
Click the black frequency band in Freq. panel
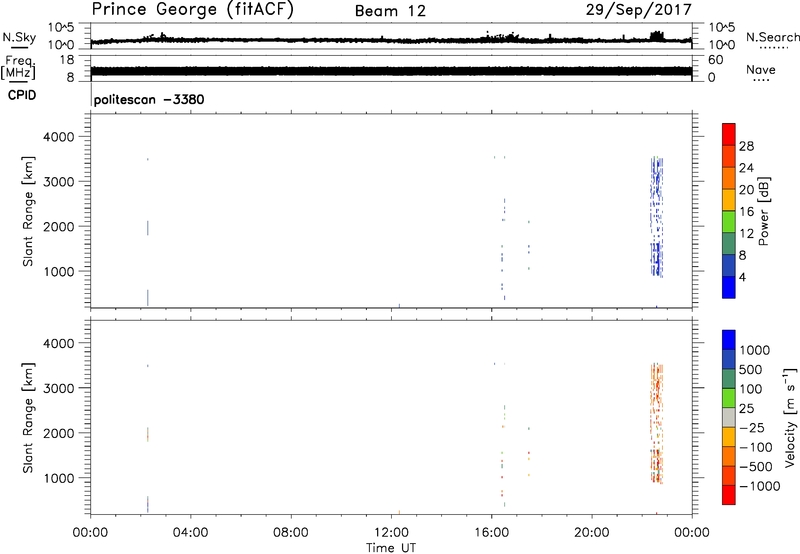(x=391, y=71)
